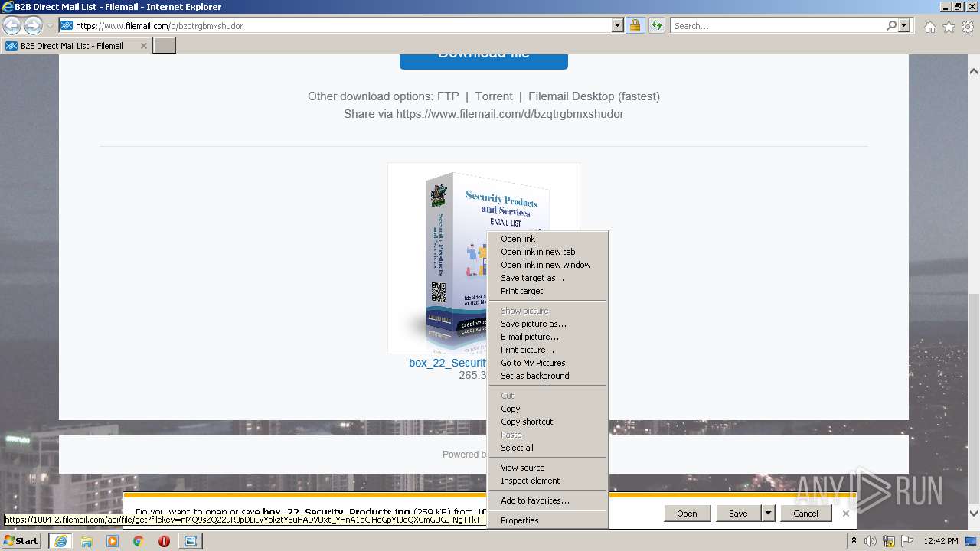Click the refresh page icon

click(656, 26)
